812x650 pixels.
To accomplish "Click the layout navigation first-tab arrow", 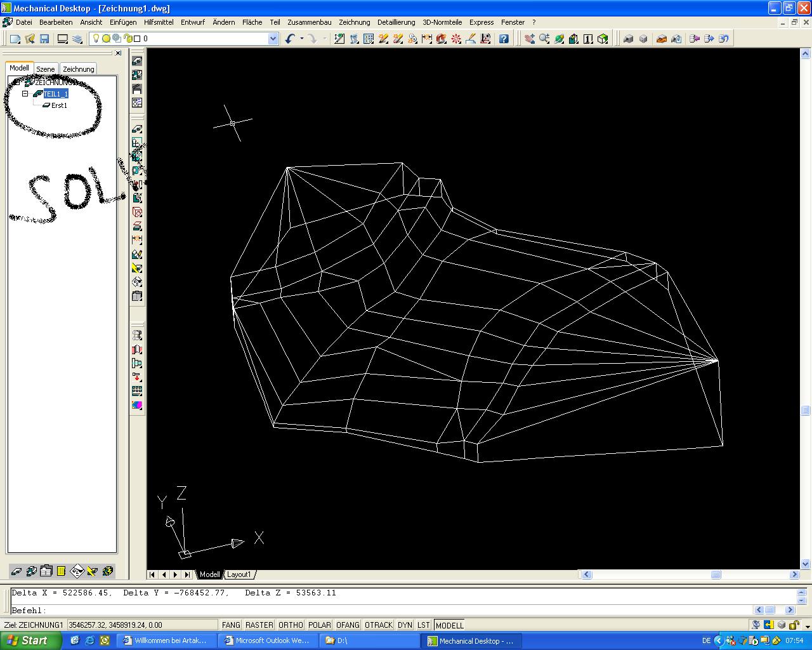I will click(152, 574).
